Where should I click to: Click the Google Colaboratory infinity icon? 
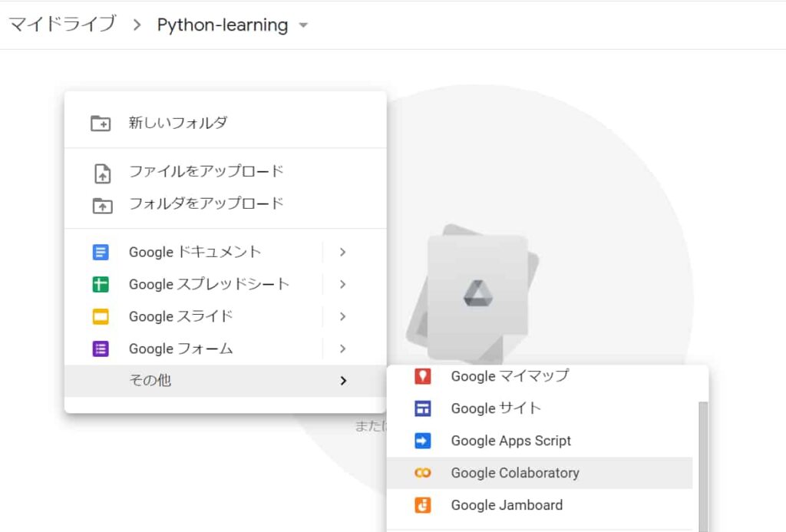point(422,473)
